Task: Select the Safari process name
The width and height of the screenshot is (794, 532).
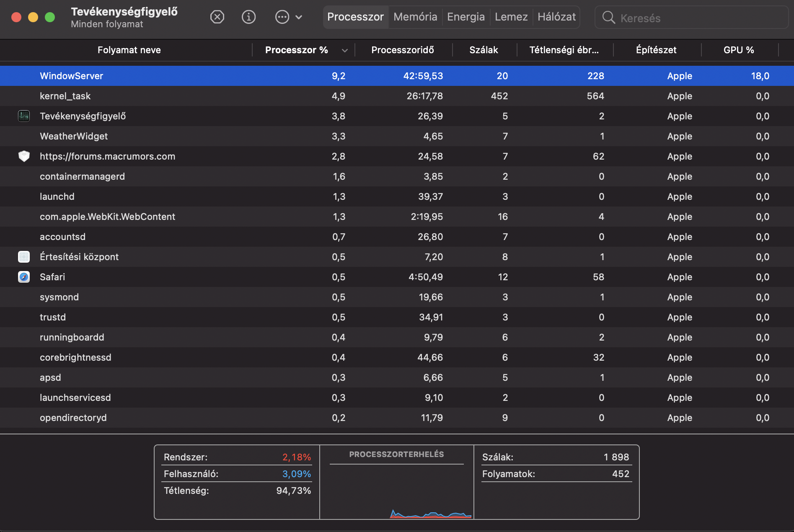Action: [52, 277]
